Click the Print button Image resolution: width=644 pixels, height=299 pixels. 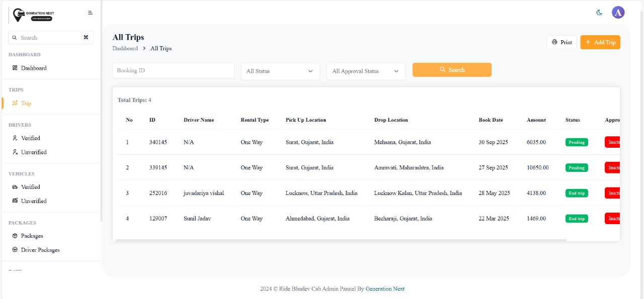click(x=561, y=42)
